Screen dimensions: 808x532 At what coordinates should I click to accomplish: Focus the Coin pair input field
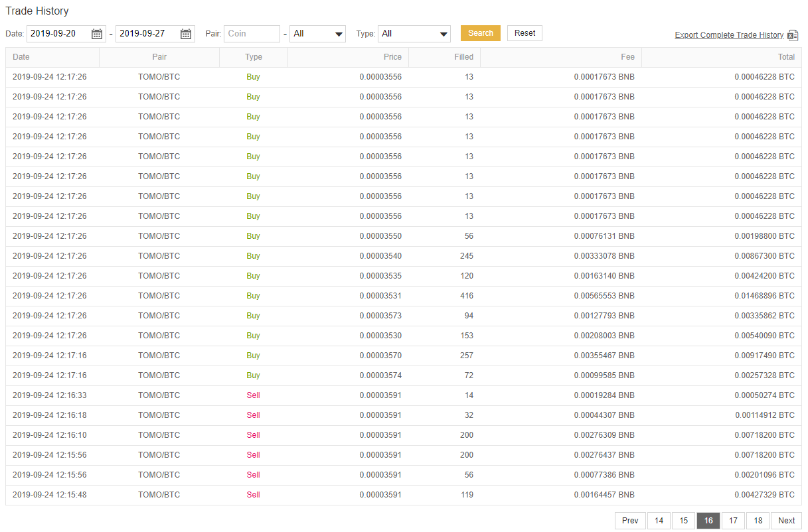(x=252, y=34)
